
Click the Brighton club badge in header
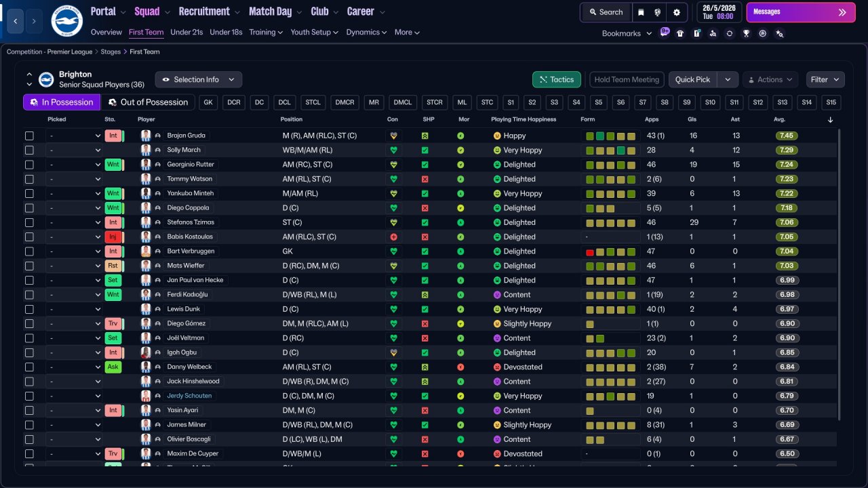click(x=66, y=21)
